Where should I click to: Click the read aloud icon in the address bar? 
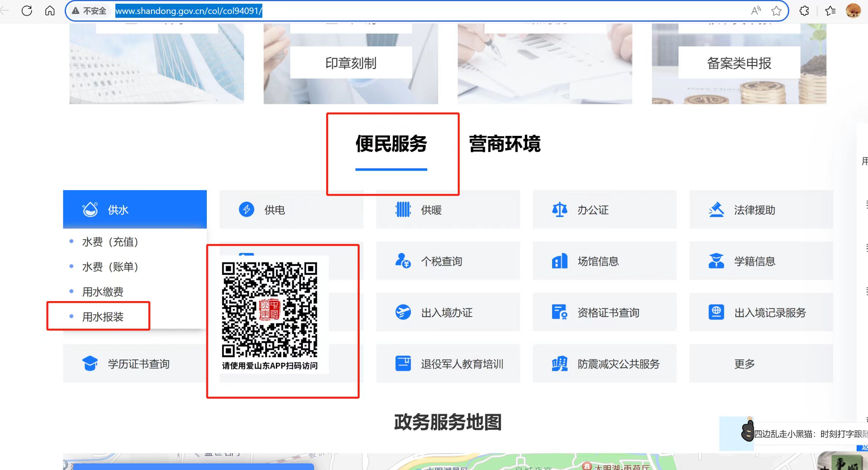tap(756, 11)
